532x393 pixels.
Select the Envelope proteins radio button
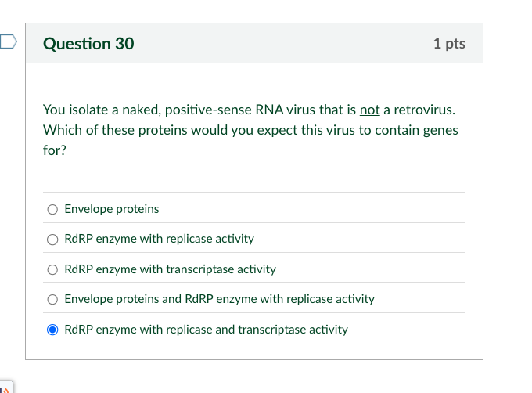[52, 209]
